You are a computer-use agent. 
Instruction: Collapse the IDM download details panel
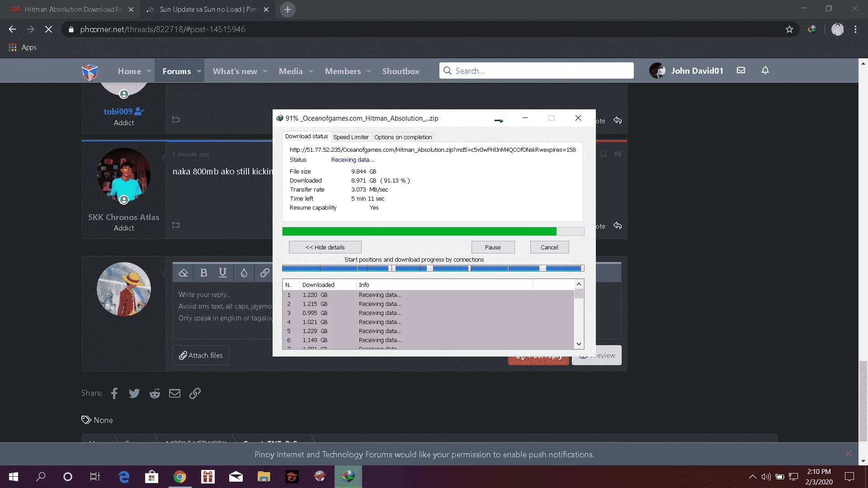click(x=325, y=247)
